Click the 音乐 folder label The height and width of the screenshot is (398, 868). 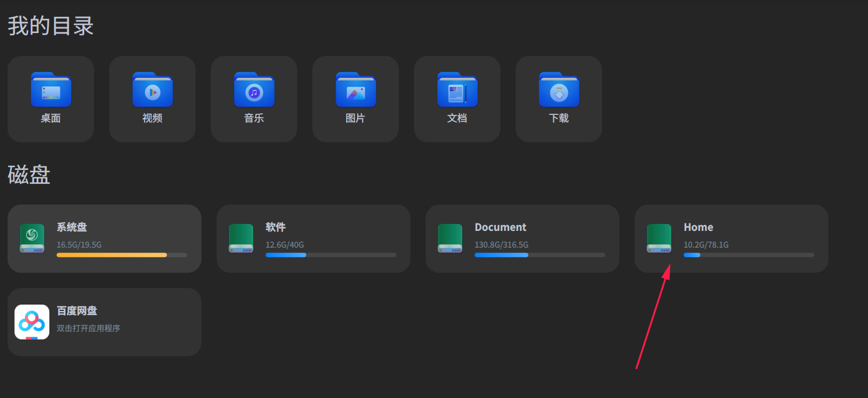tap(254, 118)
